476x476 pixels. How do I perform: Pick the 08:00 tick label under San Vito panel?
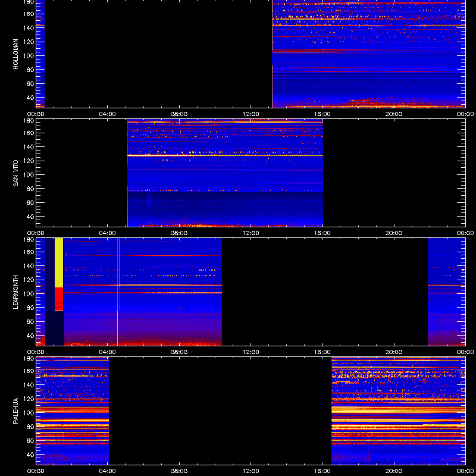(x=179, y=233)
